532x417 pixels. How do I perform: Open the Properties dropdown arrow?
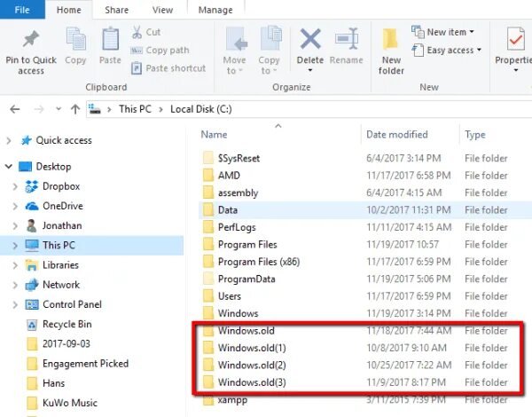point(516,70)
